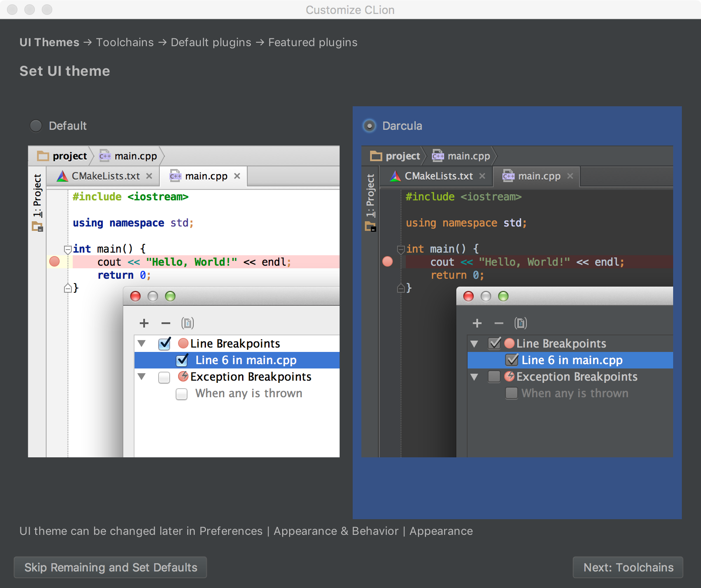Select the Darcula theme radio button
Screen dimensions: 701x588
point(369,126)
